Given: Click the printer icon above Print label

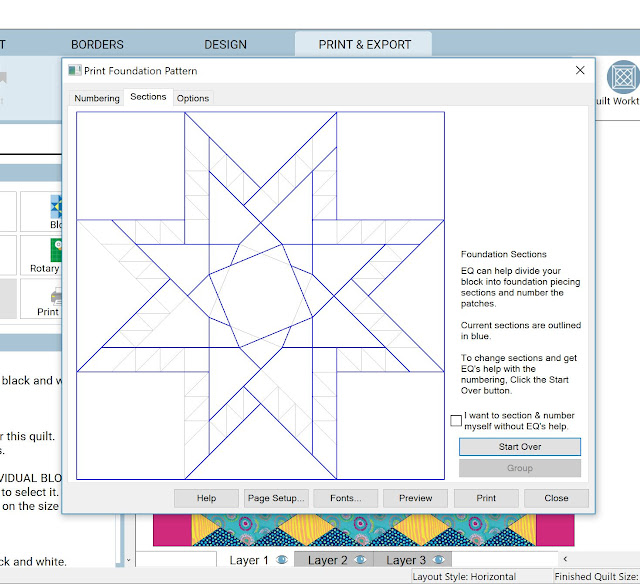Looking at the screenshot, I should pos(56,296).
